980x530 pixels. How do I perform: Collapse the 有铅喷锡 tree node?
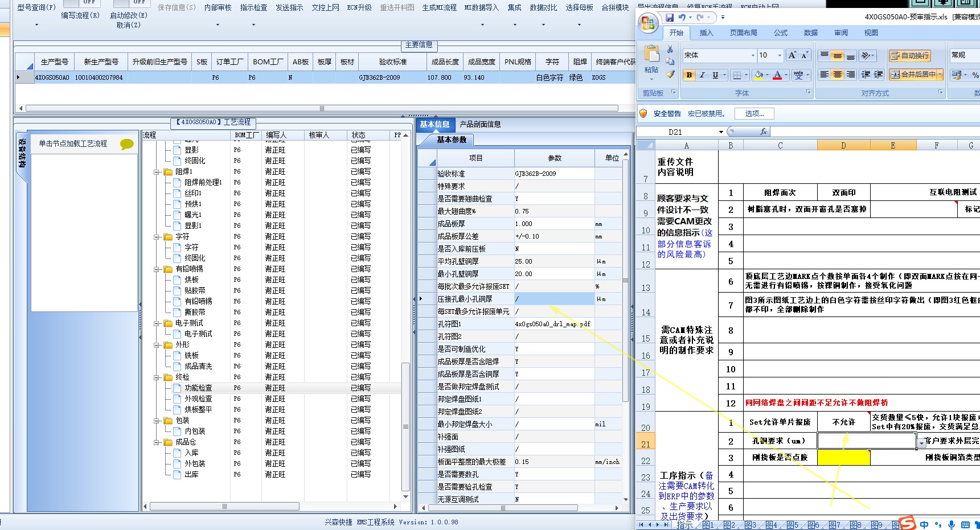coord(157,269)
